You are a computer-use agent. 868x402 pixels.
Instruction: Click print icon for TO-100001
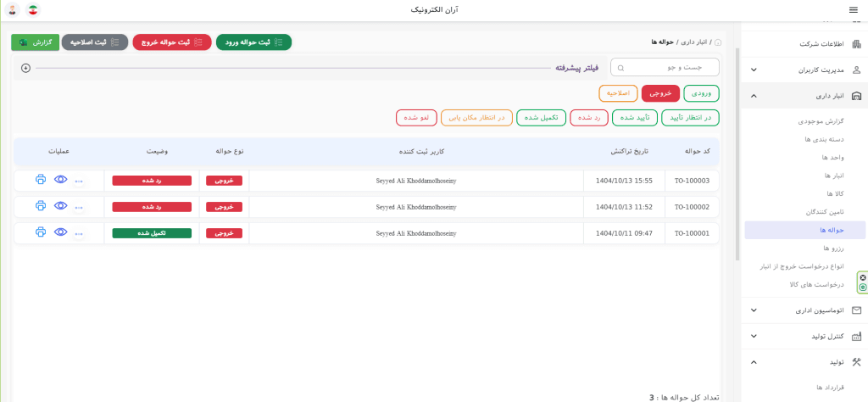[x=41, y=232]
